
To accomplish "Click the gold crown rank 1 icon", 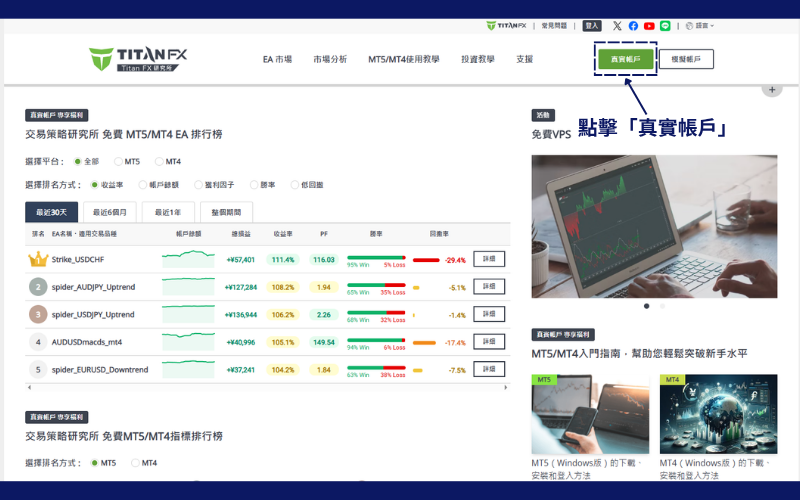I will [x=38, y=259].
